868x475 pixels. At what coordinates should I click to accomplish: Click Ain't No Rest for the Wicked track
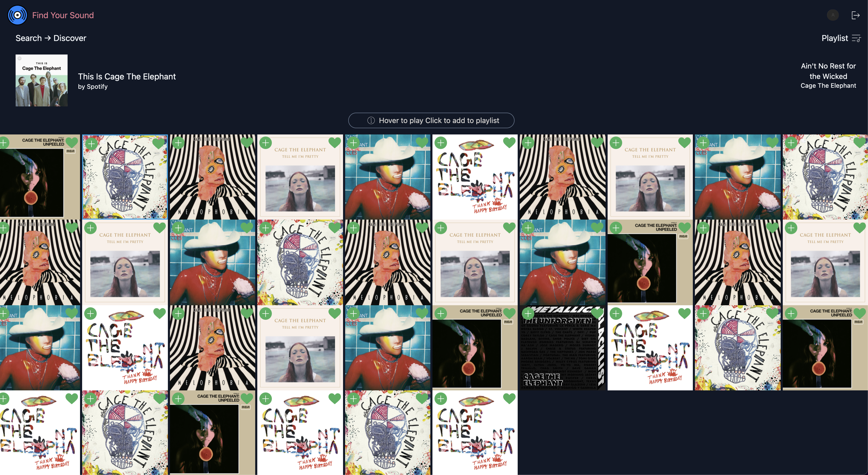(828, 71)
